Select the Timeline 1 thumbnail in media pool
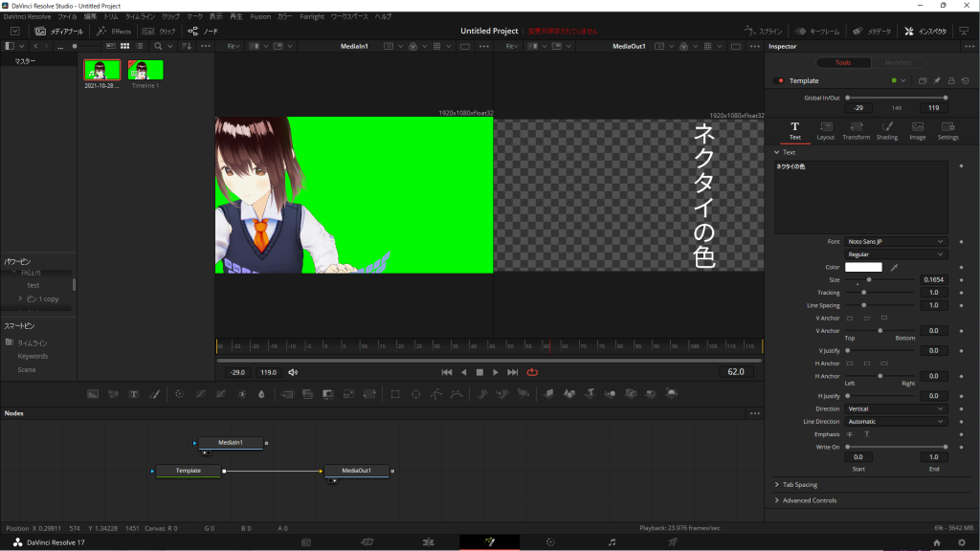This screenshot has width=980, height=551. tap(145, 70)
